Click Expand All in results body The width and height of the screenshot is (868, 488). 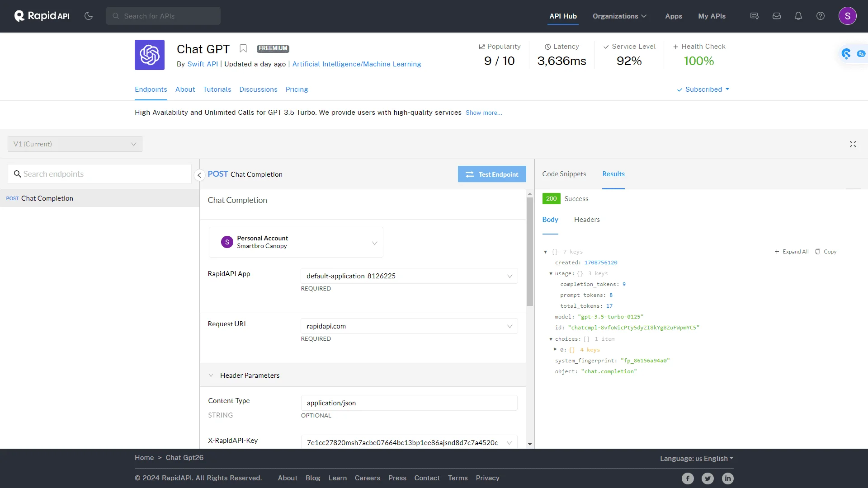click(x=792, y=252)
